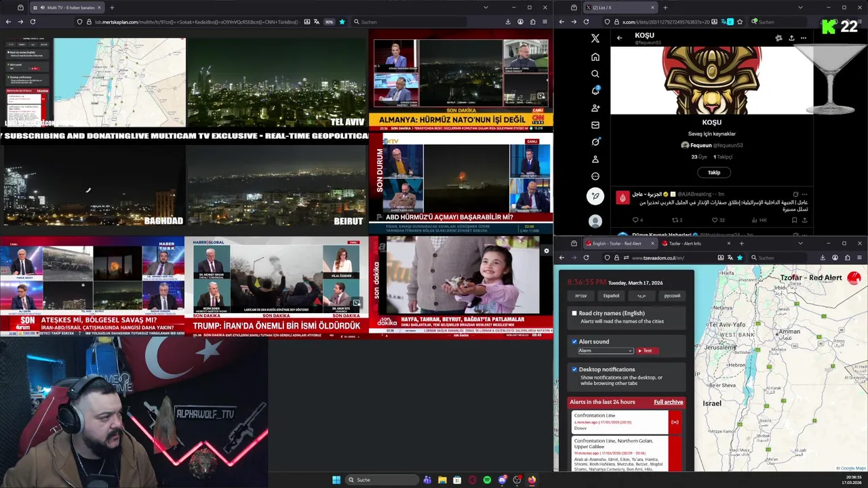Image resolution: width=868 pixels, height=488 pixels.
Task: Open X messages envelope icon
Action: [x=595, y=125]
